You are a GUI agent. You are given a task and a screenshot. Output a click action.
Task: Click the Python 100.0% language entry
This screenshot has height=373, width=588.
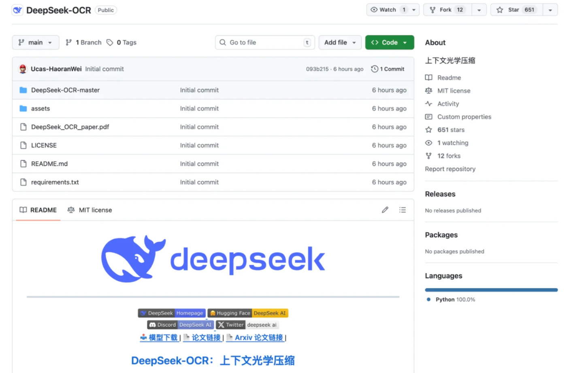click(451, 300)
